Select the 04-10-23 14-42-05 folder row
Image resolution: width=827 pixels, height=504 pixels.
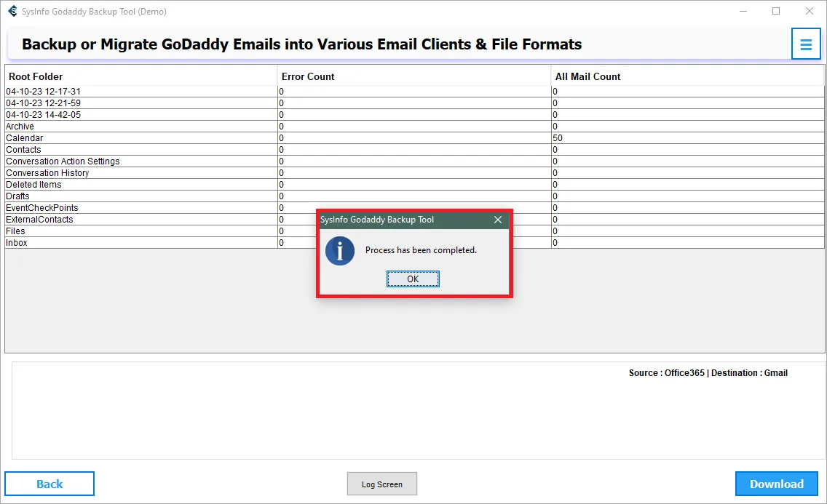tap(414, 114)
